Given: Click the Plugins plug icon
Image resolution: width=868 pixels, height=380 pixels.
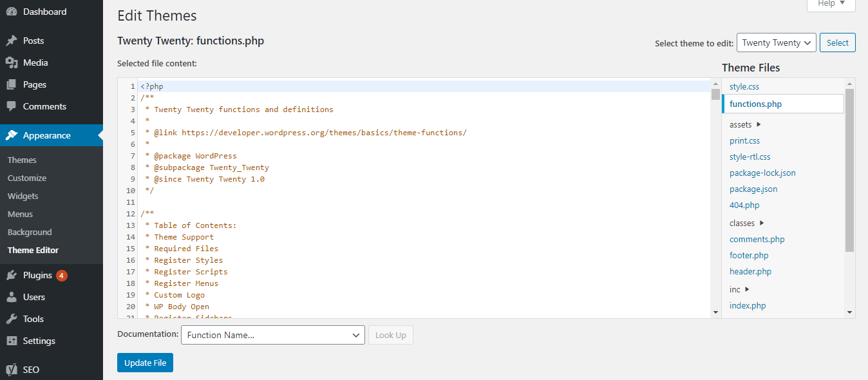Looking at the screenshot, I should point(12,275).
